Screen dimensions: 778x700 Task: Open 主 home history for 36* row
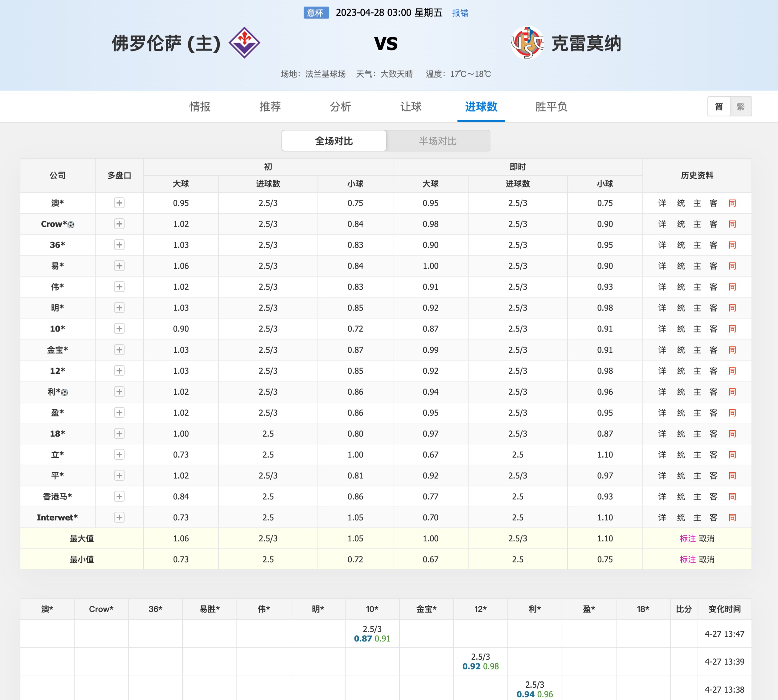pos(697,245)
